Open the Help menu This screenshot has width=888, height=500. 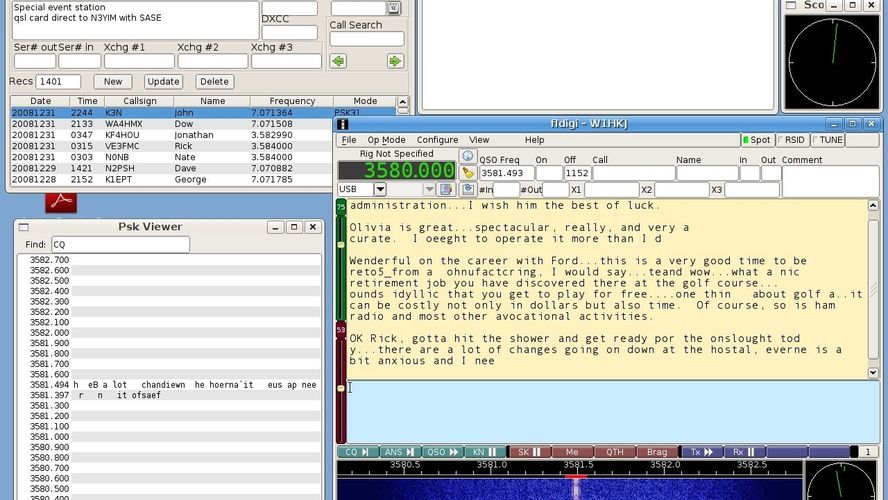click(x=534, y=140)
